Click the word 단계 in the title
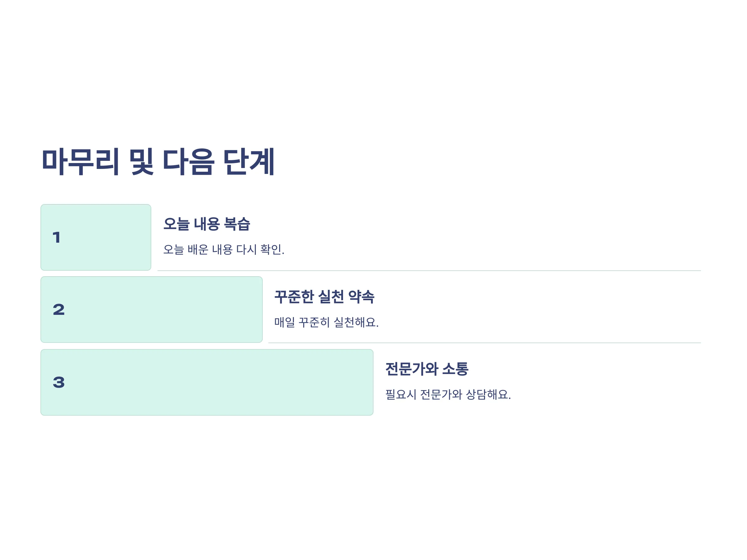747x560 pixels. click(249, 162)
